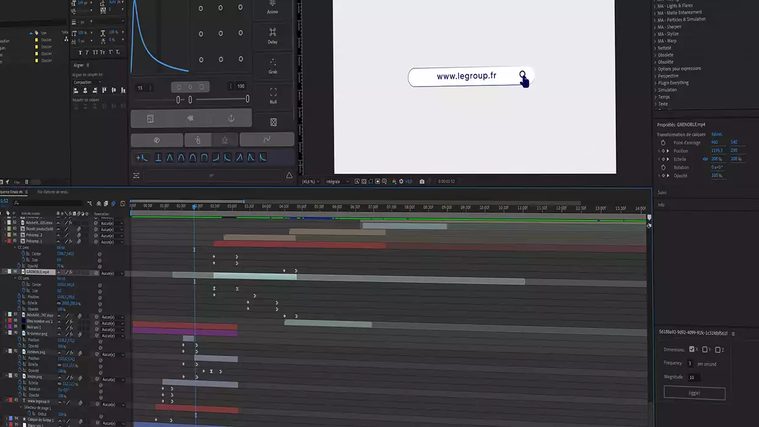This screenshot has height=427, width=759.
Task: Open the Align to Composition dropdown
Action: pyautogui.click(x=87, y=82)
